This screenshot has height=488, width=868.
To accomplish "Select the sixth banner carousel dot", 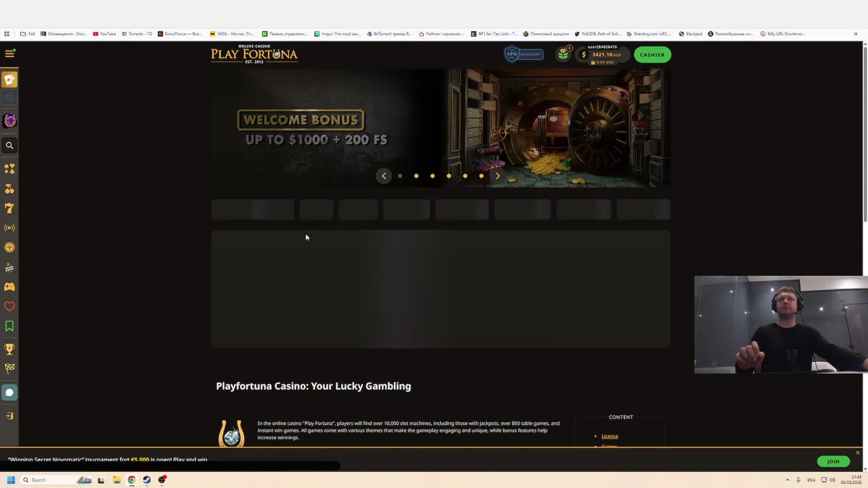I will click(x=481, y=176).
